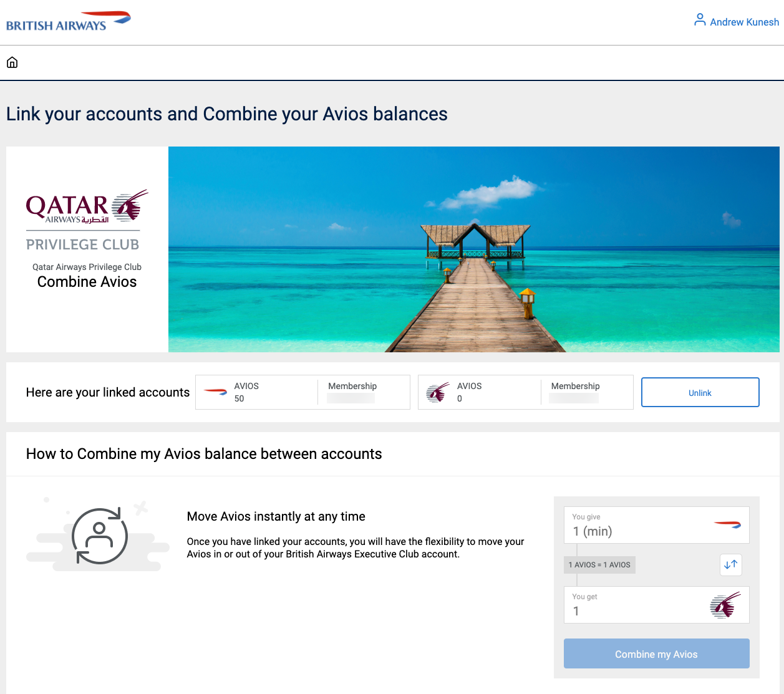The height and width of the screenshot is (694, 784).
Task: Click the masked British Airways Membership number
Action: (349, 398)
